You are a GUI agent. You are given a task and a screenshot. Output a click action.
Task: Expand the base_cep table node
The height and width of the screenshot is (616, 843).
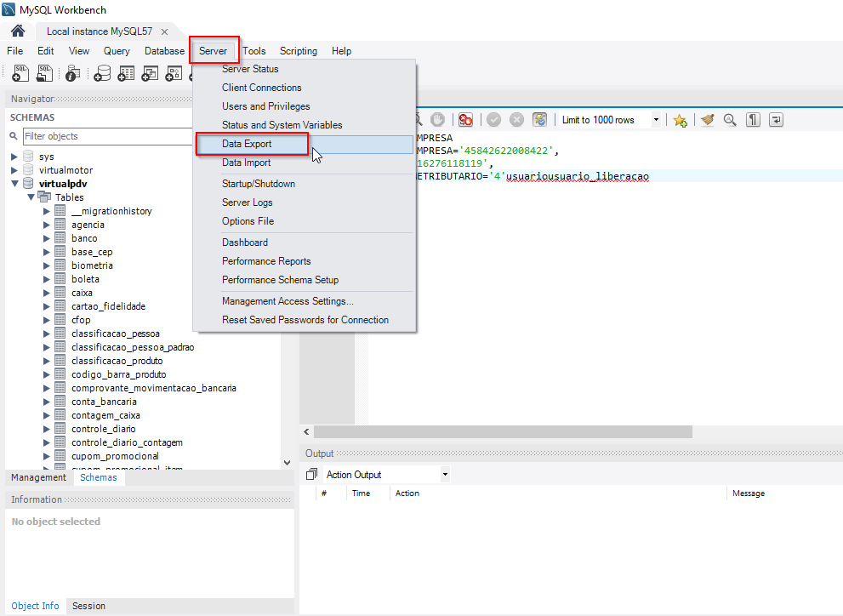pyautogui.click(x=46, y=252)
